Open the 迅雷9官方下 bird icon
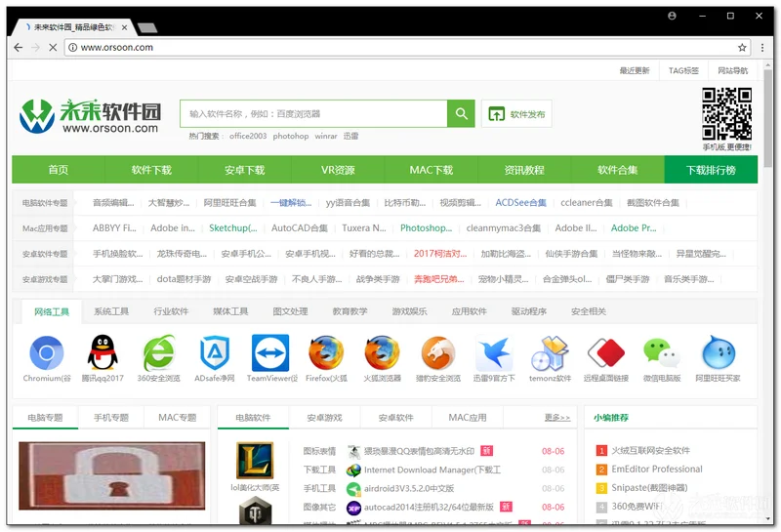The height and width of the screenshot is (532, 781). pos(494,353)
